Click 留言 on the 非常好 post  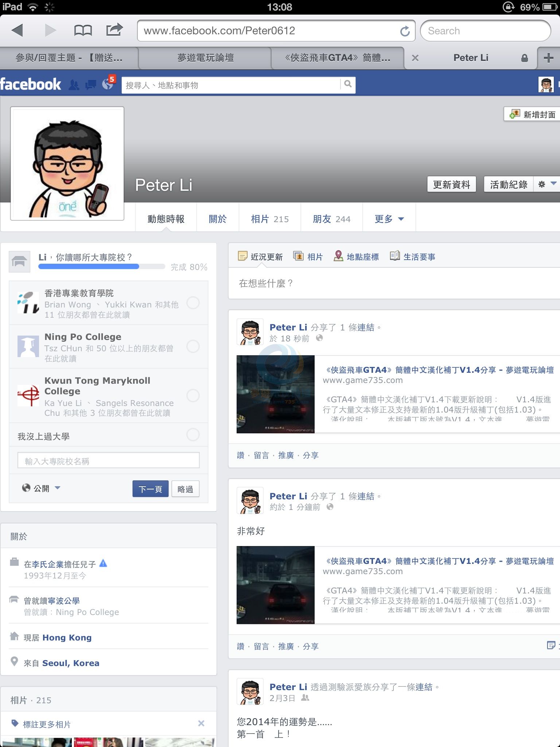261,646
